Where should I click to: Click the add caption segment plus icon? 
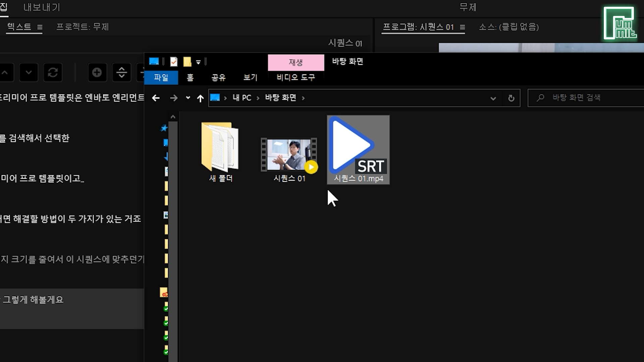pyautogui.click(x=97, y=72)
